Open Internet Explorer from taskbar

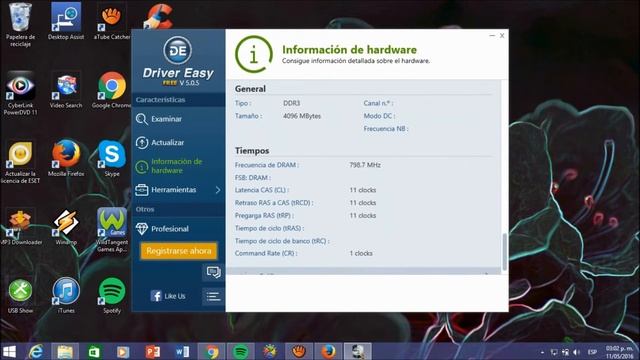click(36, 351)
